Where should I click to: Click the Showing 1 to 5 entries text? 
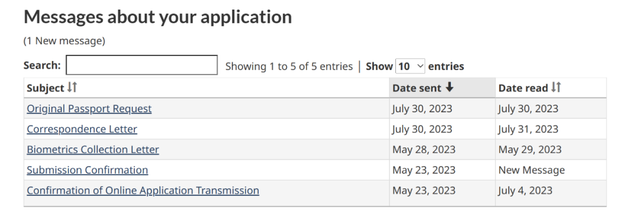click(x=289, y=66)
